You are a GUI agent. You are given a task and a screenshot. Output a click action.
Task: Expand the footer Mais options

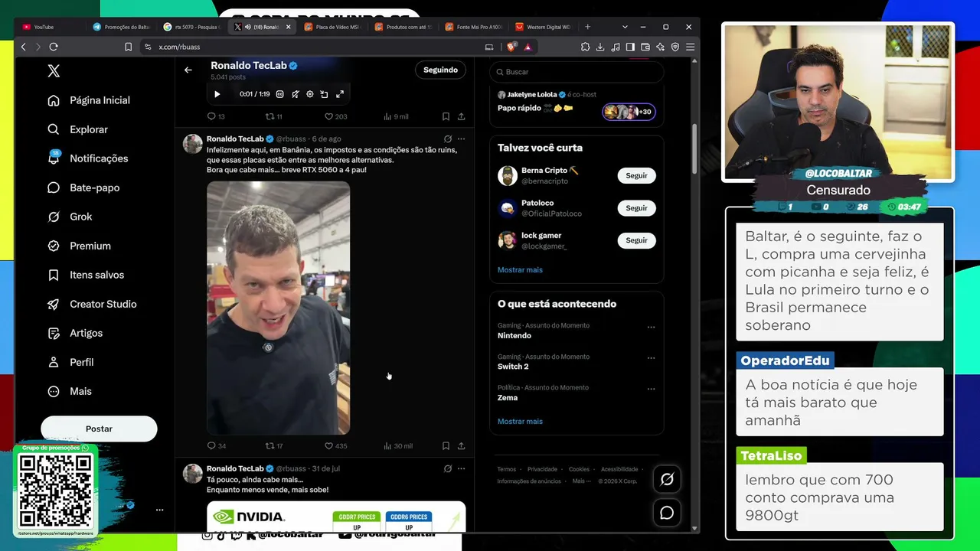point(581,481)
